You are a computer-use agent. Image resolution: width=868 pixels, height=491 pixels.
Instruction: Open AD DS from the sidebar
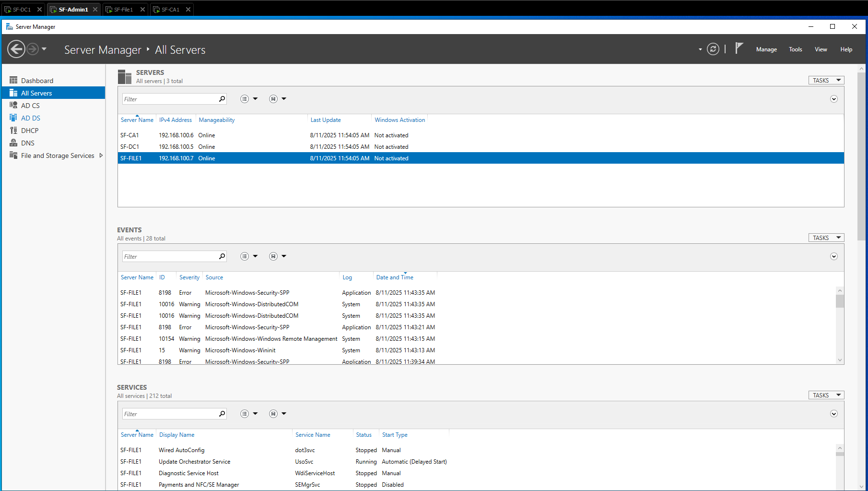[x=30, y=118]
